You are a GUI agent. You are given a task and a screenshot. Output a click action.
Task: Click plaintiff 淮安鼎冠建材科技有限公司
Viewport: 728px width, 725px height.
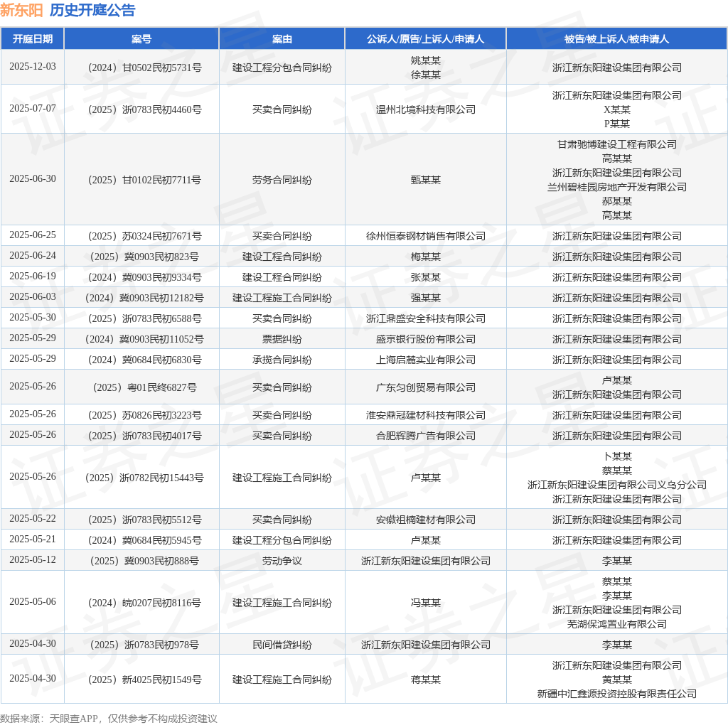[425, 415]
